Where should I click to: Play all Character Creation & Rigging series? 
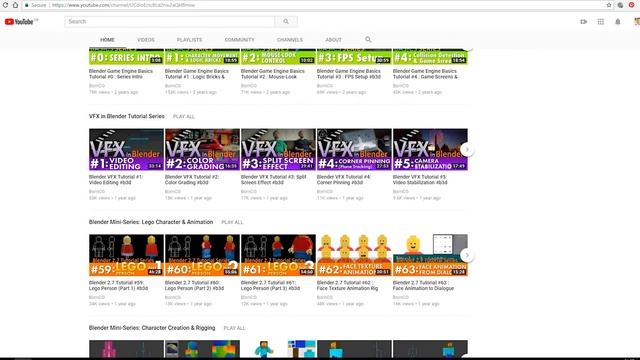point(234,328)
